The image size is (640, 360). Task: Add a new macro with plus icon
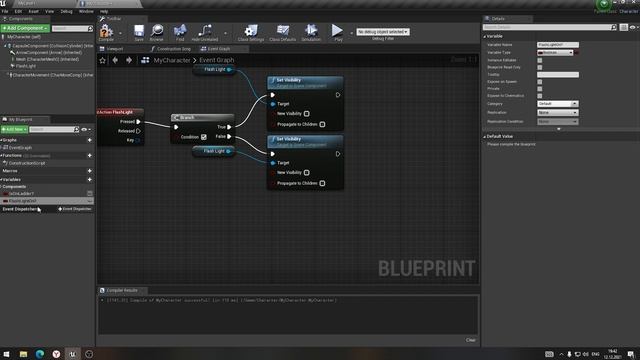coord(89,171)
